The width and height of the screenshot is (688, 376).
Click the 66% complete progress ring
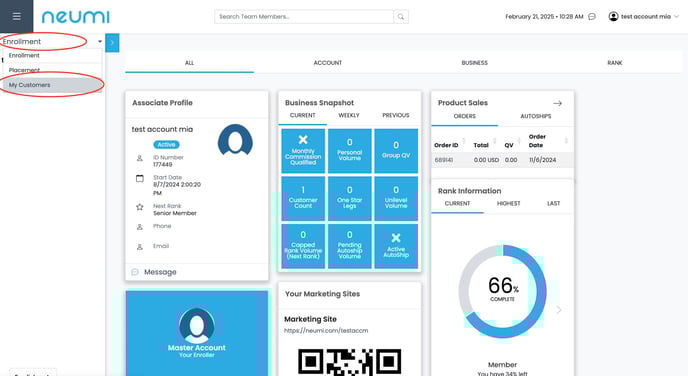(502, 291)
